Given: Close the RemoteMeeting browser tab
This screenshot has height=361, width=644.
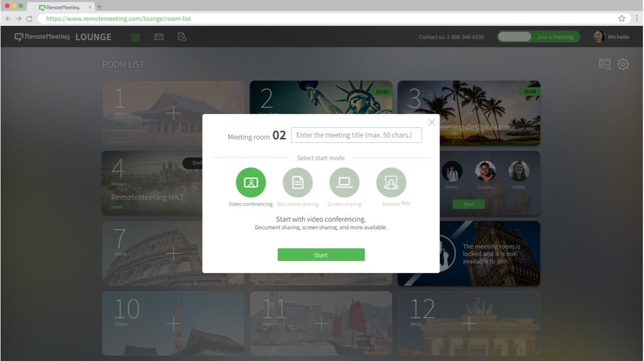Looking at the screenshot, I should [90, 7].
